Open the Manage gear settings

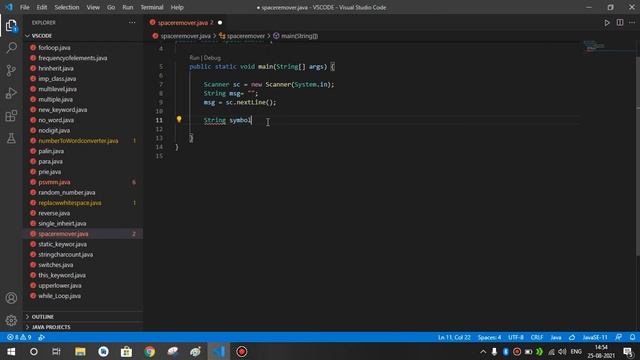pyautogui.click(x=11, y=320)
